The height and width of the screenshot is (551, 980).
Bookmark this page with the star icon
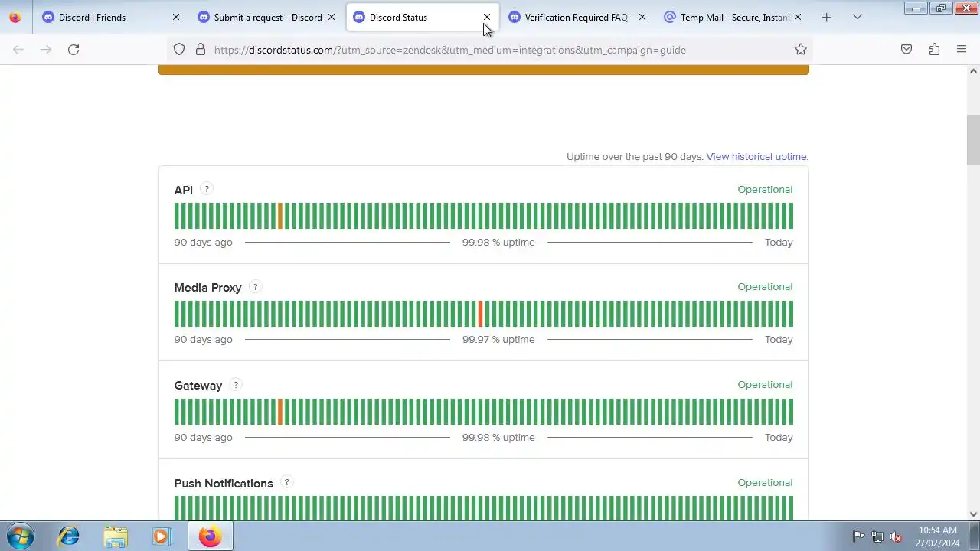coord(801,50)
